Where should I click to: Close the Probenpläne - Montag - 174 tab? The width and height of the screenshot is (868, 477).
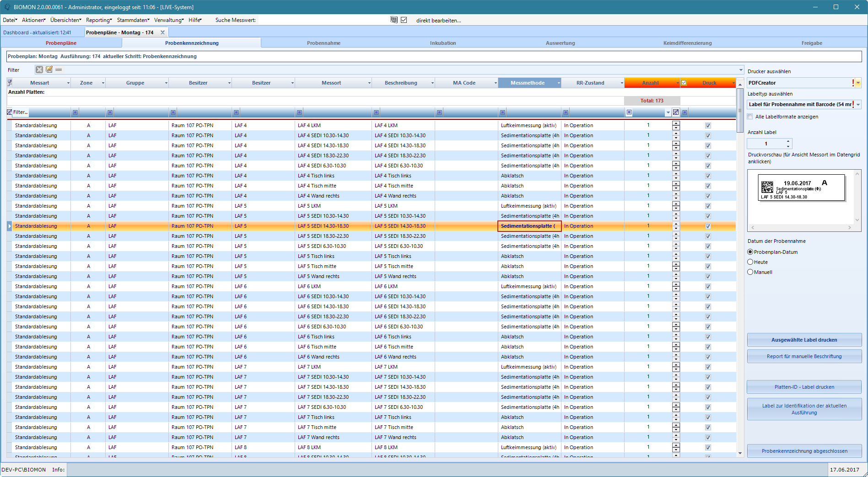click(162, 32)
